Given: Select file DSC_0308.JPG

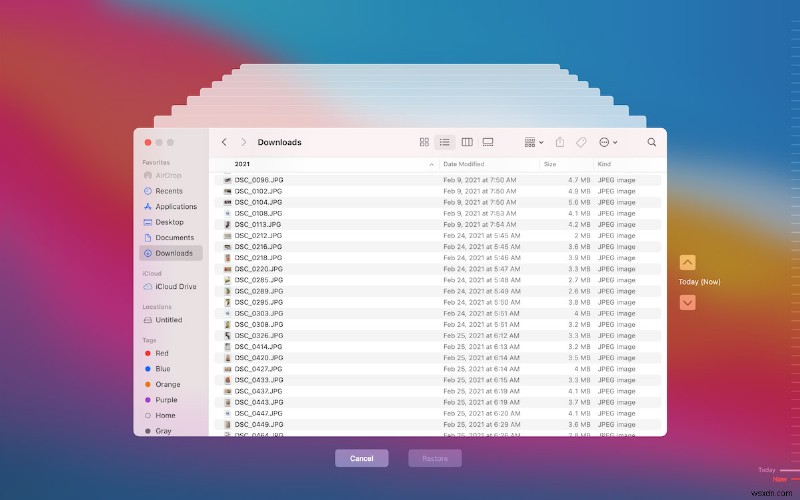Looking at the screenshot, I should (x=438, y=324).
